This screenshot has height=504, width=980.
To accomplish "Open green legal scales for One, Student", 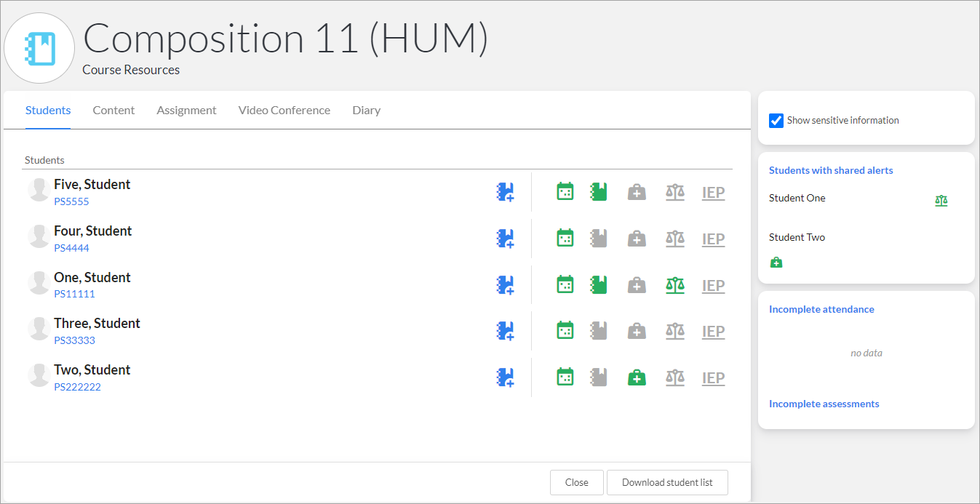I will (x=675, y=285).
